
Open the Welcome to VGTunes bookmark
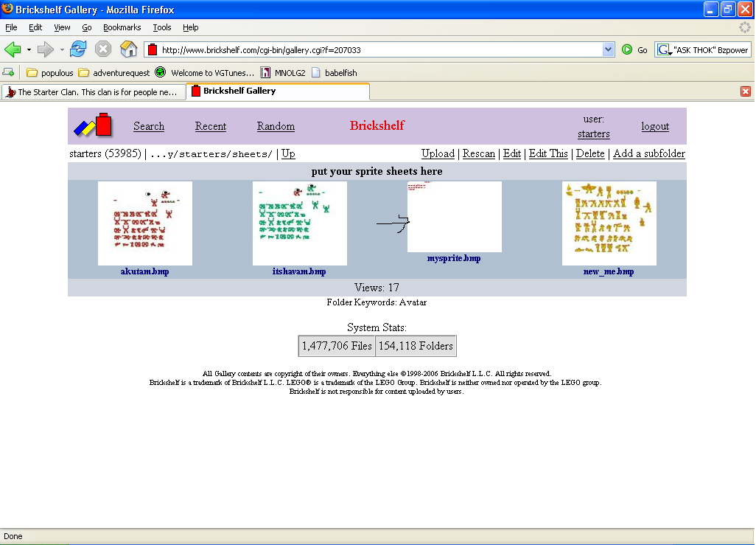point(204,73)
